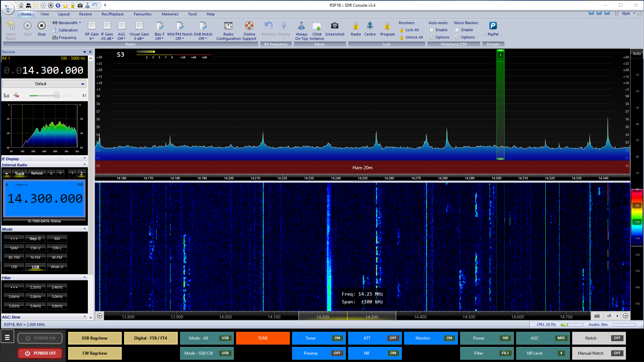Click the Centre lock icon
The width and height of the screenshot is (644, 362).
point(370,26)
